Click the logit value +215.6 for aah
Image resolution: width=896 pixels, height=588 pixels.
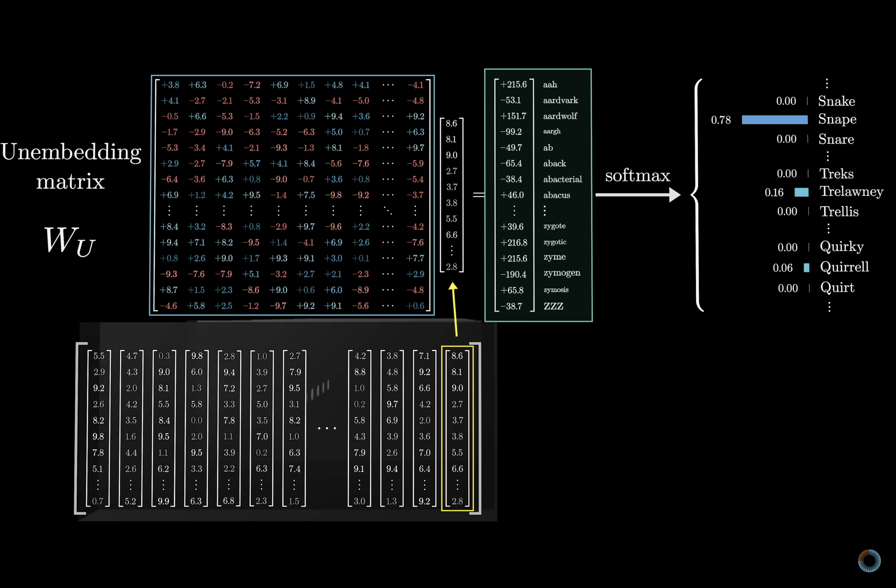pyautogui.click(x=514, y=84)
